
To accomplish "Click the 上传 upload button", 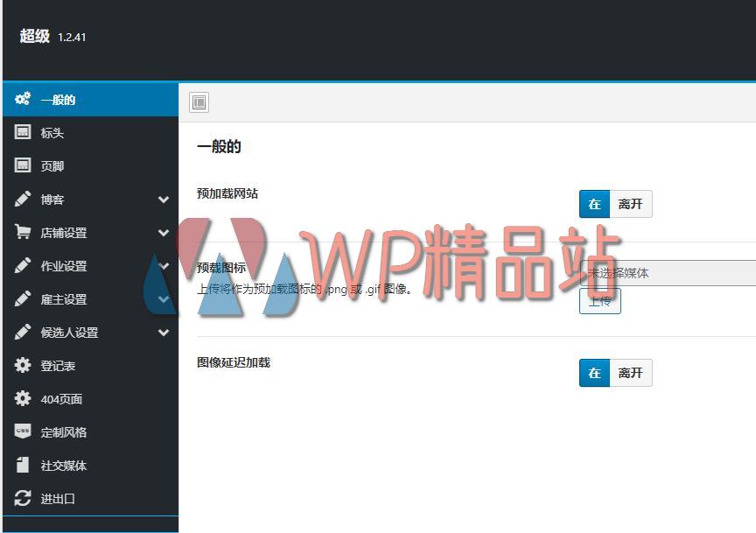I will click(599, 300).
